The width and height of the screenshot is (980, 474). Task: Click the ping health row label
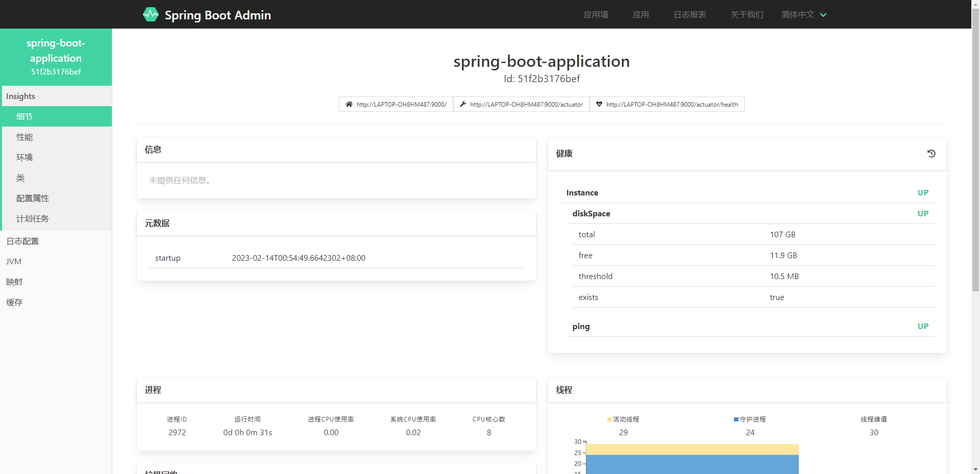(x=581, y=327)
